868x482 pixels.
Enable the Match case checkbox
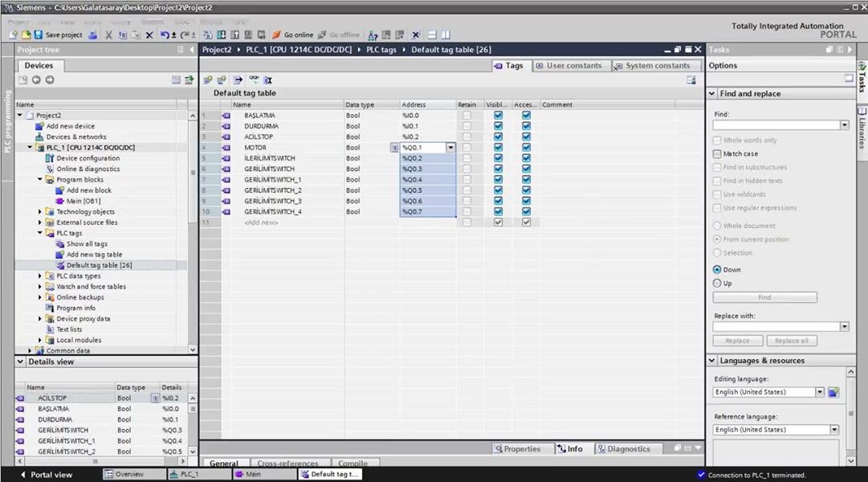717,154
